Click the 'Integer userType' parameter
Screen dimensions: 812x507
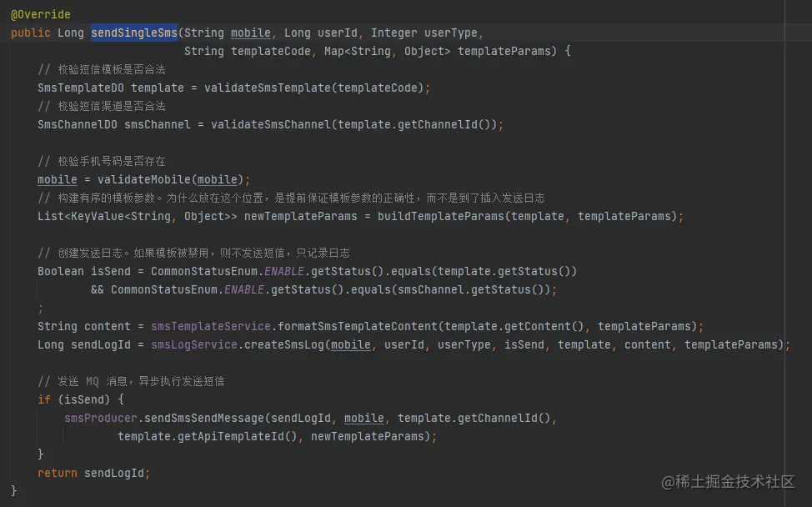click(424, 33)
